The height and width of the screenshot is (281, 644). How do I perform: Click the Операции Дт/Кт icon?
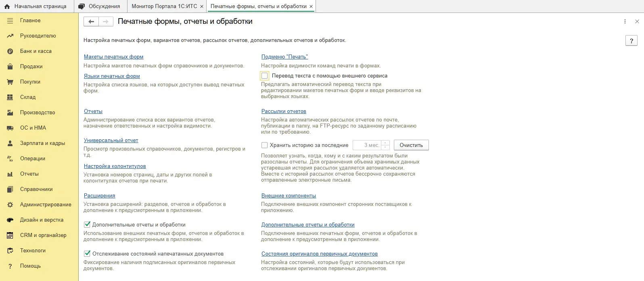[10, 159]
